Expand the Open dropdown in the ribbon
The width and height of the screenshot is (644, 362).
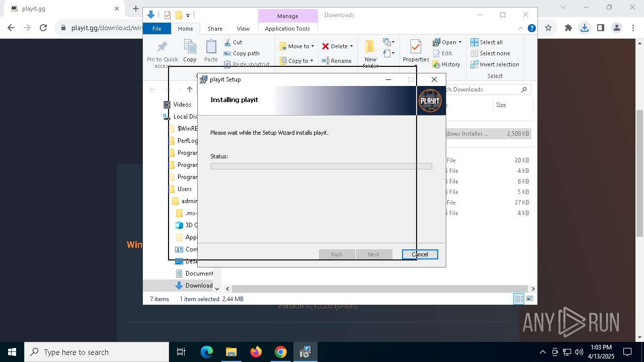460,42
